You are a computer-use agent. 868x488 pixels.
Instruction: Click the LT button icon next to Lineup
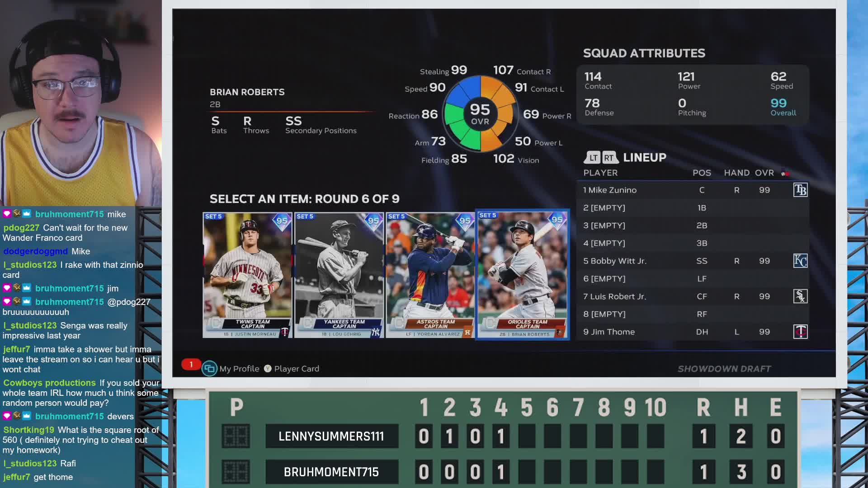tap(593, 157)
